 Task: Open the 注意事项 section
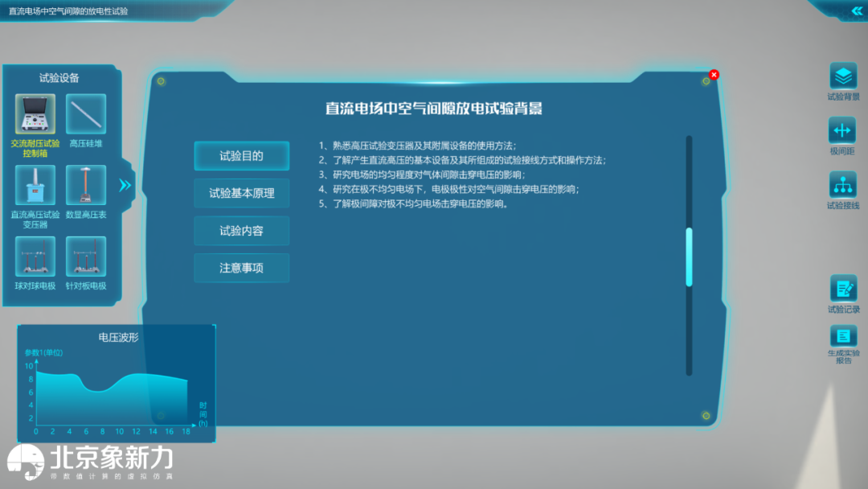(241, 268)
